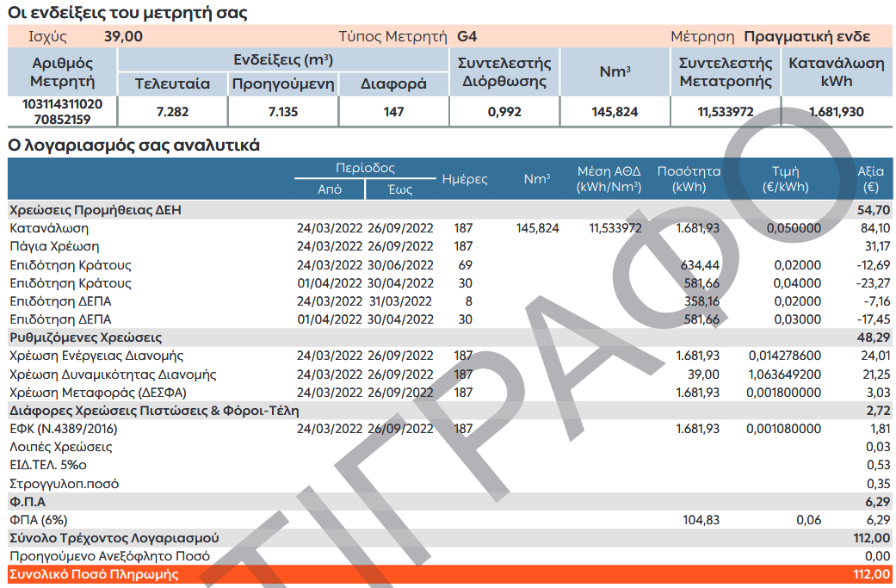896x588 pixels.
Task: Select the consumption price 0,050000
Action: 794,229
